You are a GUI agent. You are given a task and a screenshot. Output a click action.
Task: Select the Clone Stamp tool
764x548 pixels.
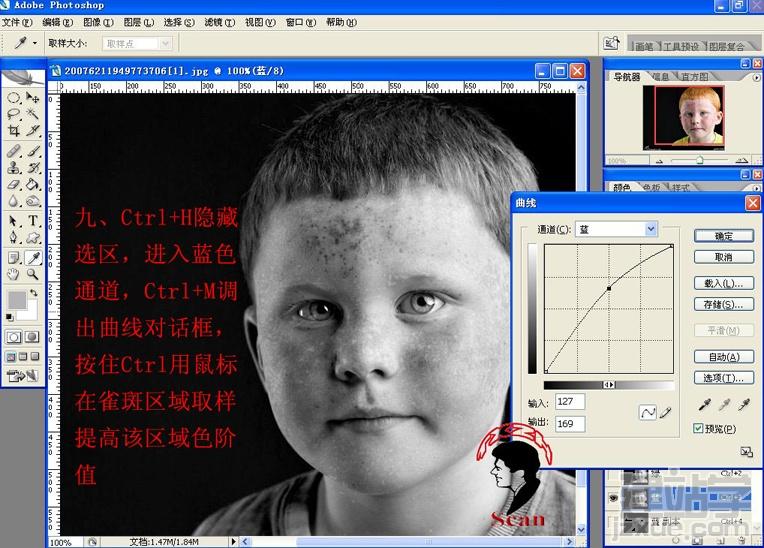click(x=14, y=168)
